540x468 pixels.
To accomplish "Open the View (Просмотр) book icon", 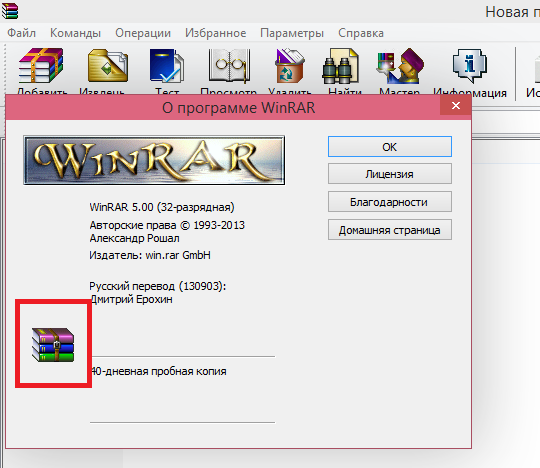I will click(x=229, y=65).
